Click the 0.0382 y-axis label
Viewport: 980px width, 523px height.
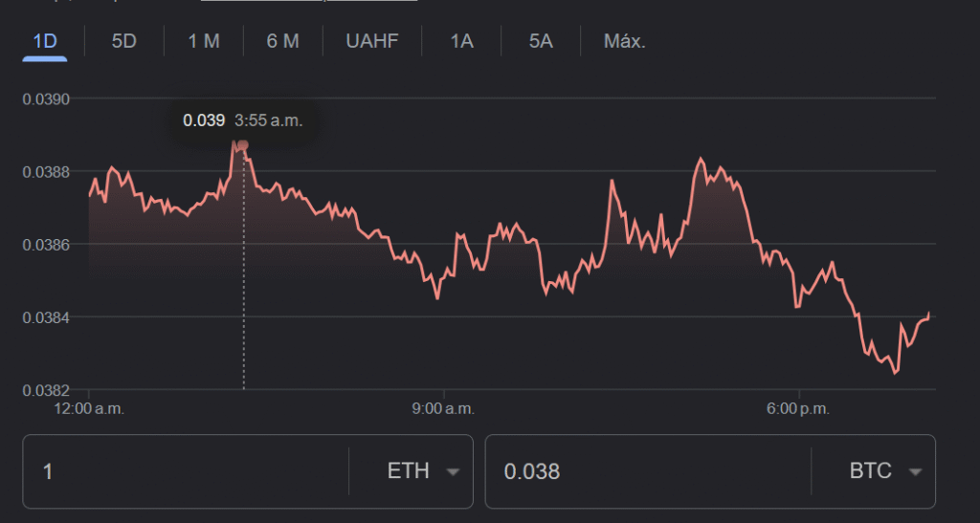click(x=46, y=391)
